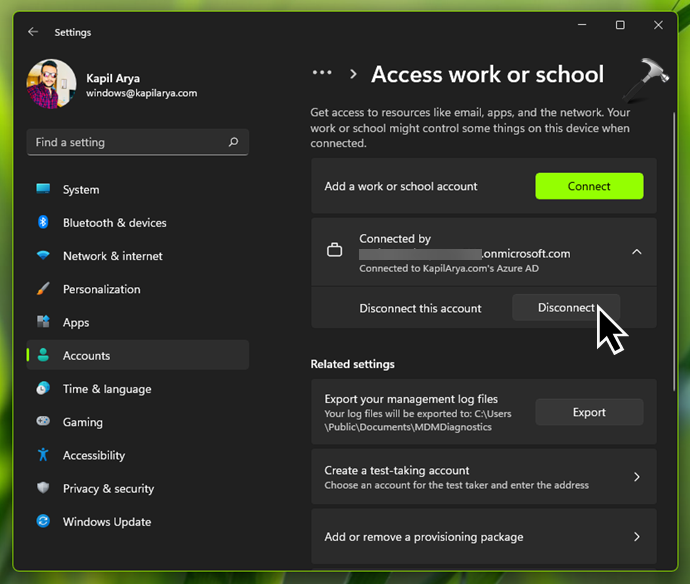The height and width of the screenshot is (584, 690).
Task: Open breadcrumb ellipsis menu
Action: click(322, 73)
